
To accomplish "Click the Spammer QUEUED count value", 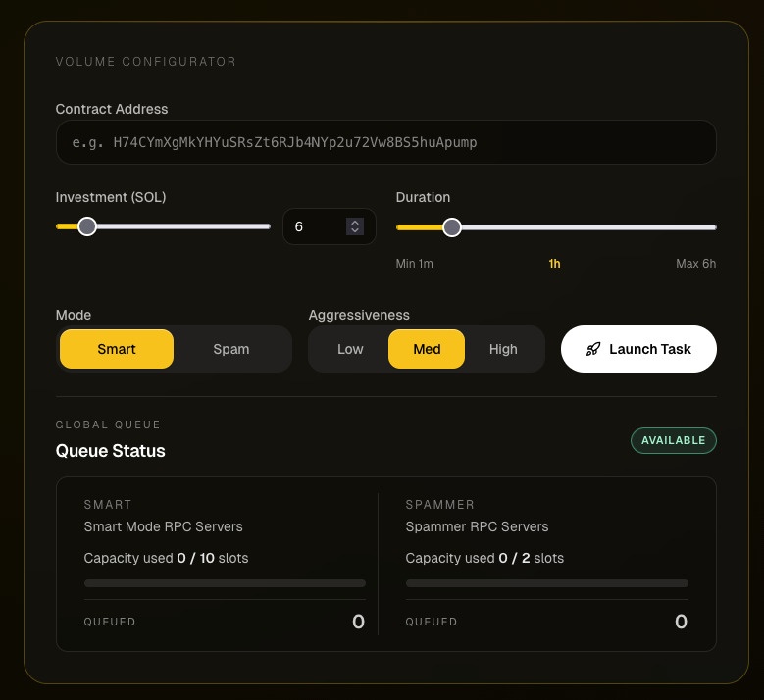I will click(x=682, y=622).
